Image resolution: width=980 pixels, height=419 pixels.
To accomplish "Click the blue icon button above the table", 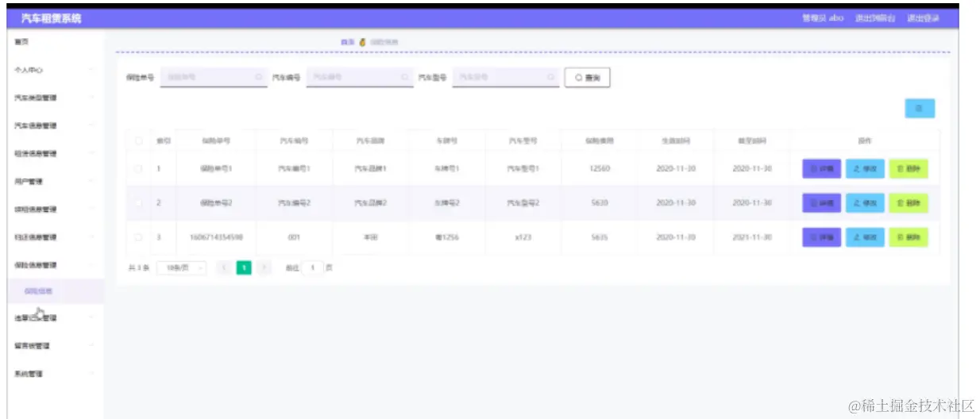I will (920, 109).
